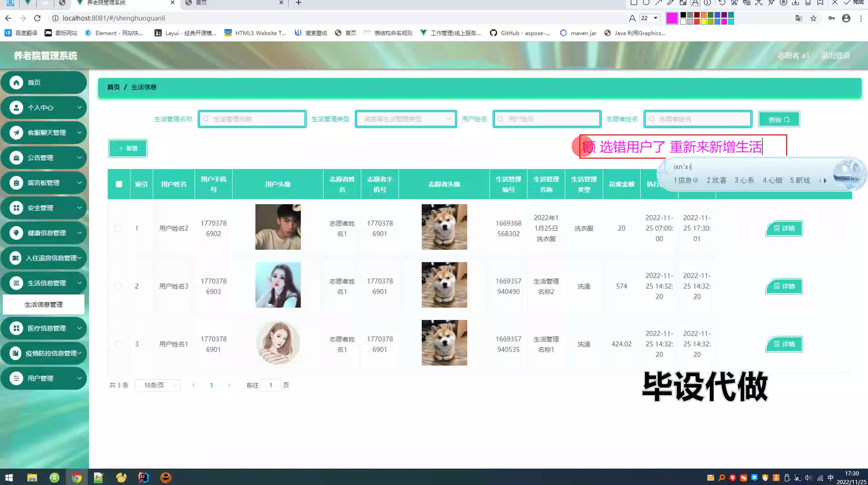Image resolution: width=868 pixels, height=485 pixels.
Task: Open the 生活管理类型 dropdown
Action: point(406,119)
